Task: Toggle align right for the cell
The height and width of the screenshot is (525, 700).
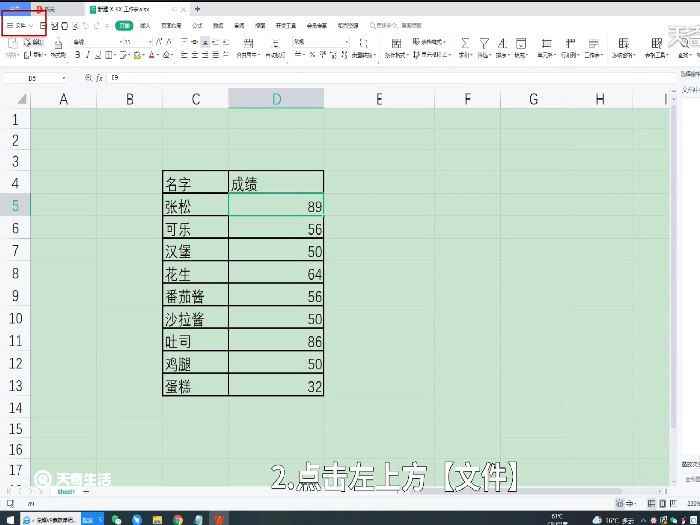Action: 205,55
